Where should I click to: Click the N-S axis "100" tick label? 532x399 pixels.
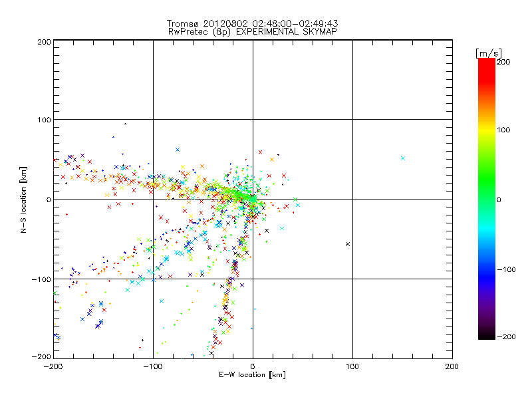44,120
